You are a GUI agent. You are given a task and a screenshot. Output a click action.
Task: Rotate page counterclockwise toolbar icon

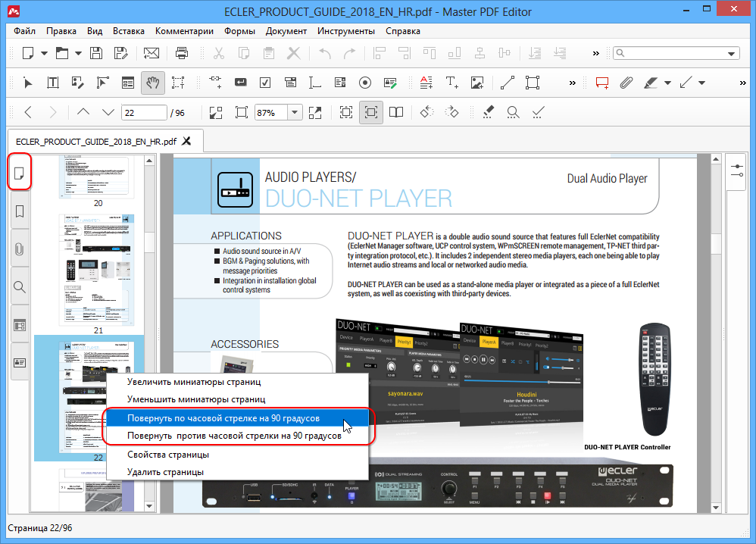point(426,113)
